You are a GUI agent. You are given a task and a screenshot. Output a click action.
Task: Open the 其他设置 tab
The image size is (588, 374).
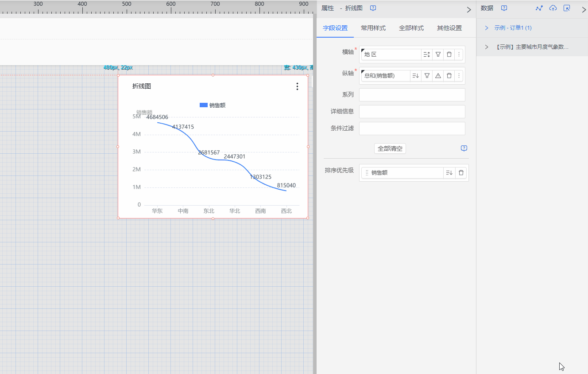(x=449, y=28)
